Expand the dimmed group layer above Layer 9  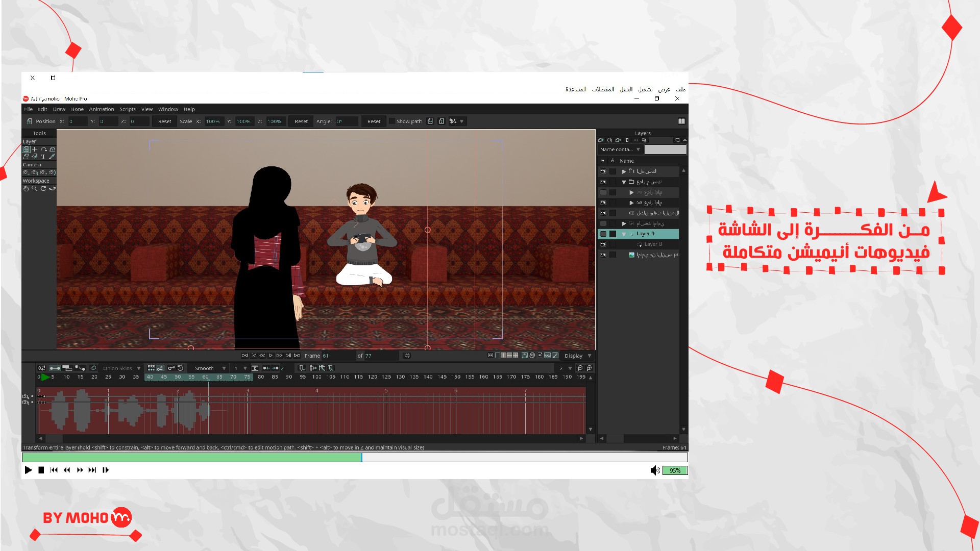[x=624, y=223]
